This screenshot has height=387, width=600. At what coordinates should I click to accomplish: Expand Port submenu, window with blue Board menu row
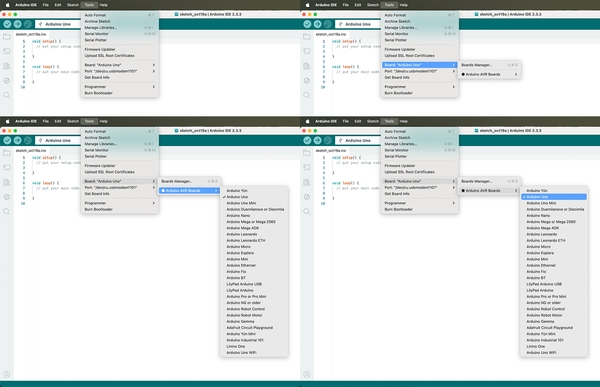click(419, 71)
